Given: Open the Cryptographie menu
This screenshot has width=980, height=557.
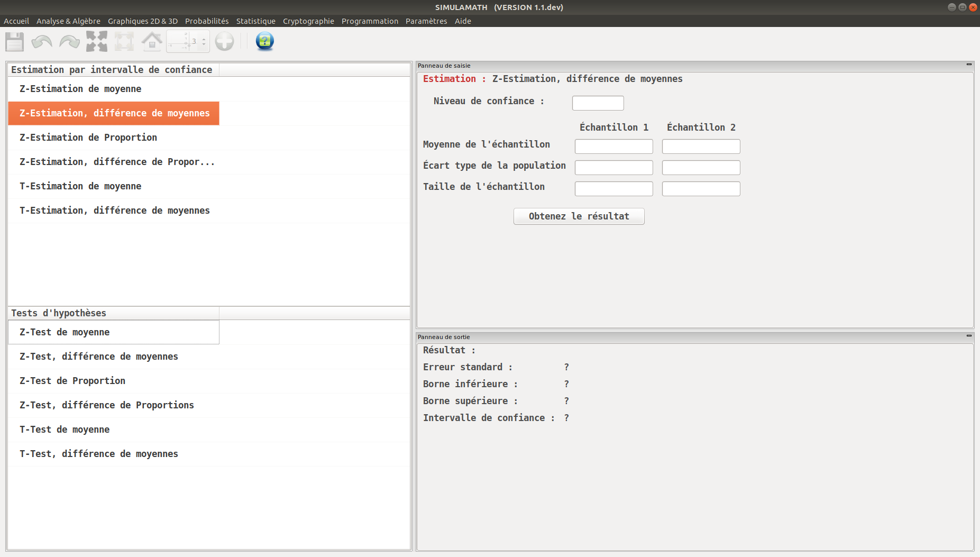Looking at the screenshot, I should (x=308, y=21).
